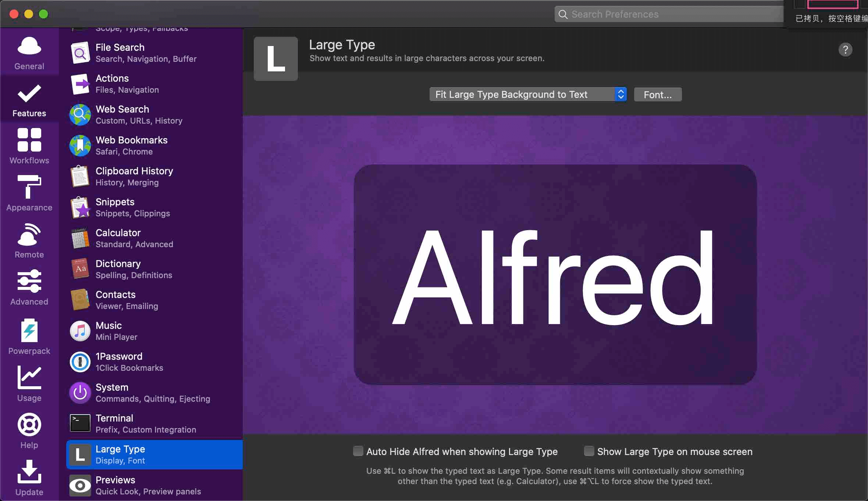Select the 'Search, Navigation, Buffer' subtitle
The width and height of the screenshot is (868, 501).
click(x=146, y=59)
